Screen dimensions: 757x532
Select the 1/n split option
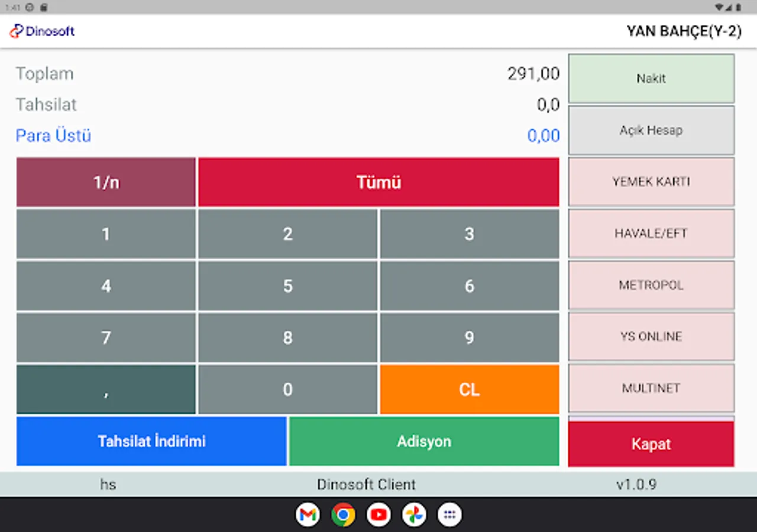point(106,182)
